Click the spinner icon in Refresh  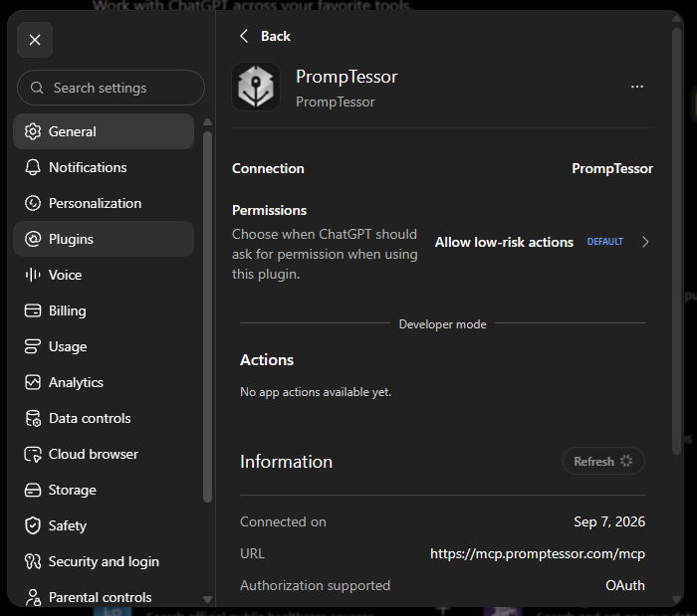[x=626, y=461]
